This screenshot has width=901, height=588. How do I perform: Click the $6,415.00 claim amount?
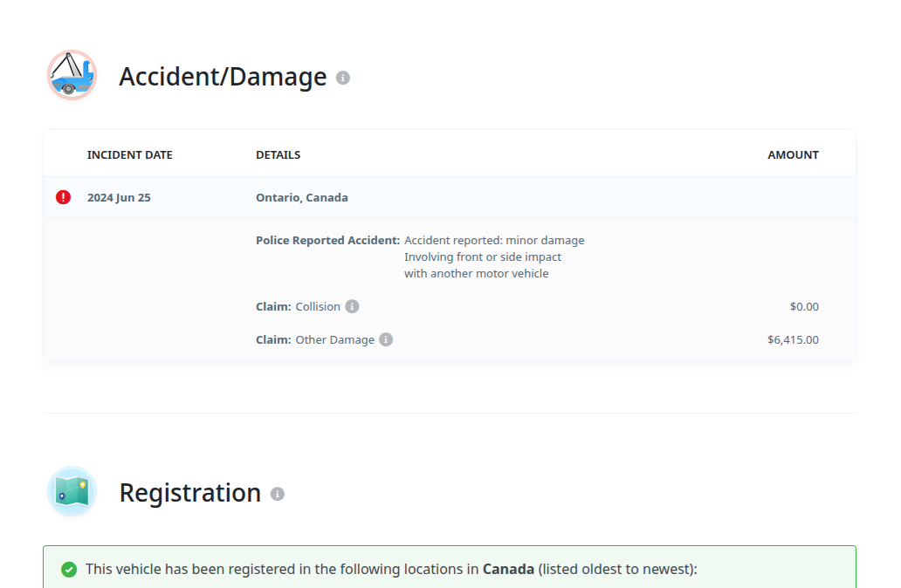pyautogui.click(x=793, y=340)
